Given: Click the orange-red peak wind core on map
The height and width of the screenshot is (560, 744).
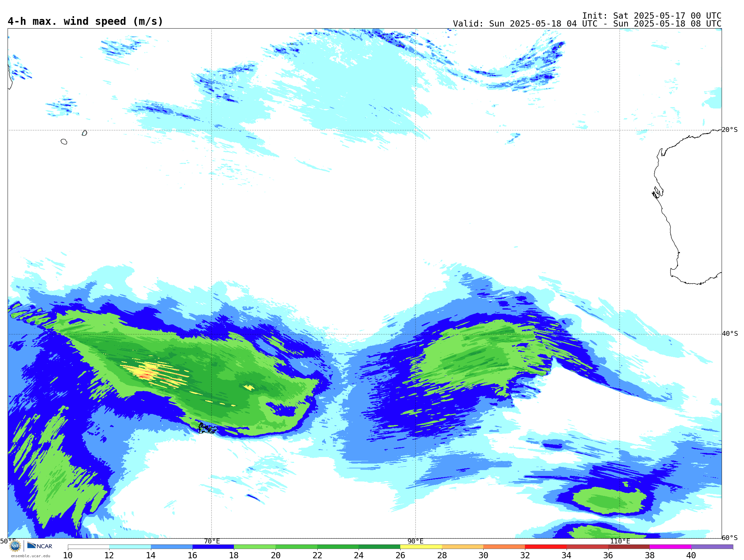Looking at the screenshot, I should tap(146, 375).
